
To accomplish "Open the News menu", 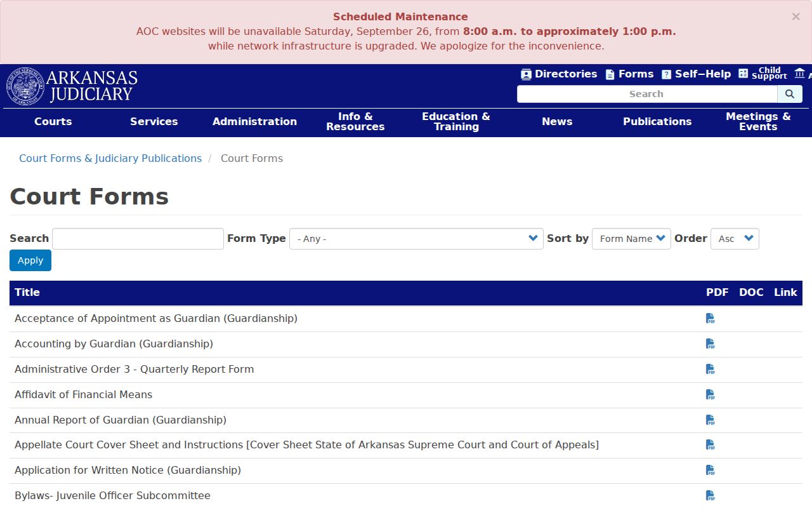I will pyautogui.click(x=557, y=121).
